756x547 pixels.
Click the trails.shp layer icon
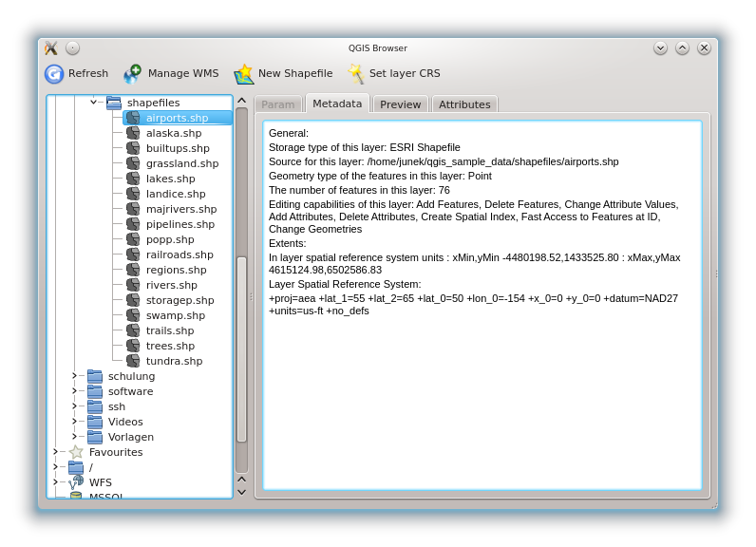(133, 330)
